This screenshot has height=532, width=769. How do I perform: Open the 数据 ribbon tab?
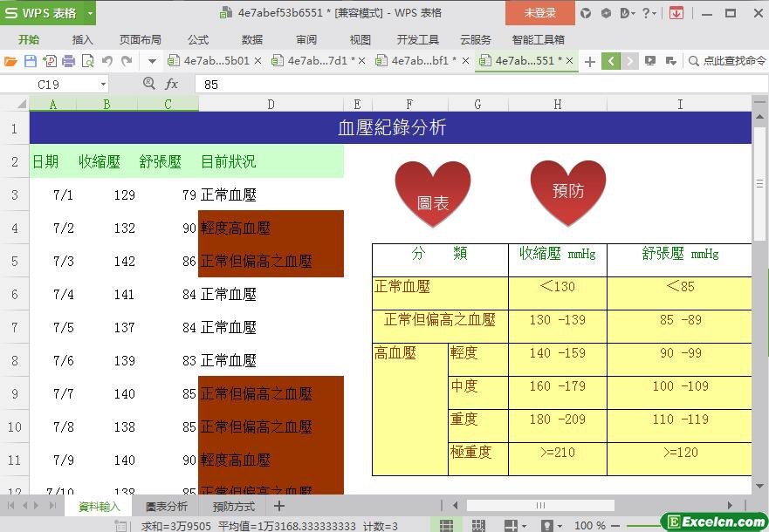(252, 39)
